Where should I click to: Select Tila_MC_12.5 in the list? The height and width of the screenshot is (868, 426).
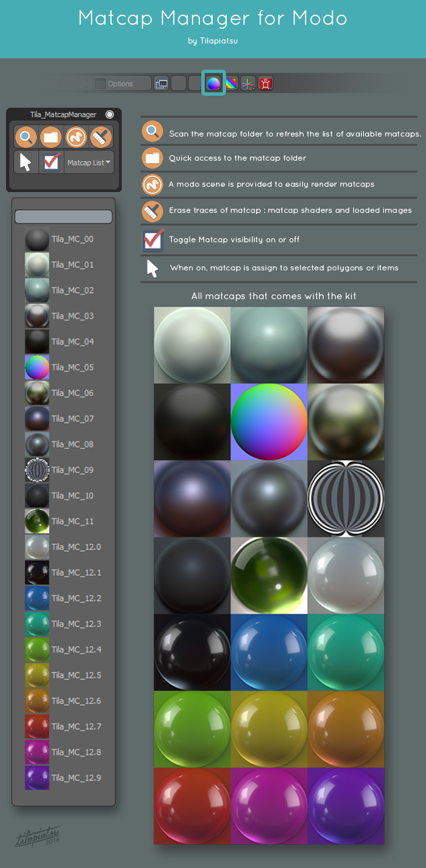click(64, 675)
